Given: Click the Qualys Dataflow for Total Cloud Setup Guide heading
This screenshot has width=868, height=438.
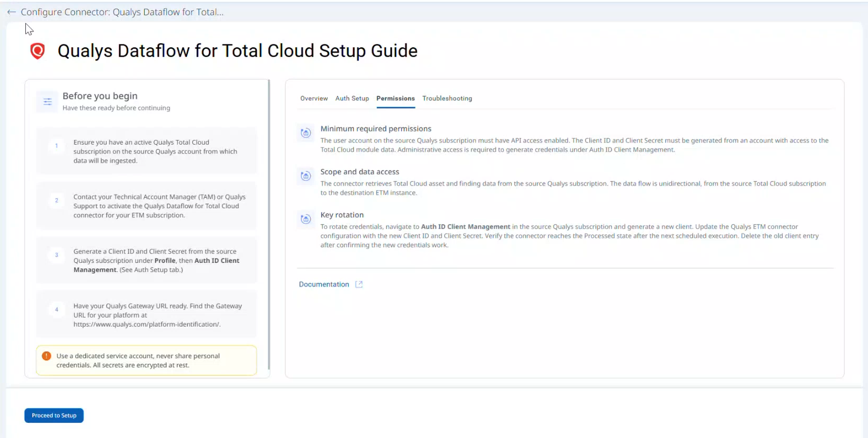Looking at the screenshot, I should click(237, 51).
